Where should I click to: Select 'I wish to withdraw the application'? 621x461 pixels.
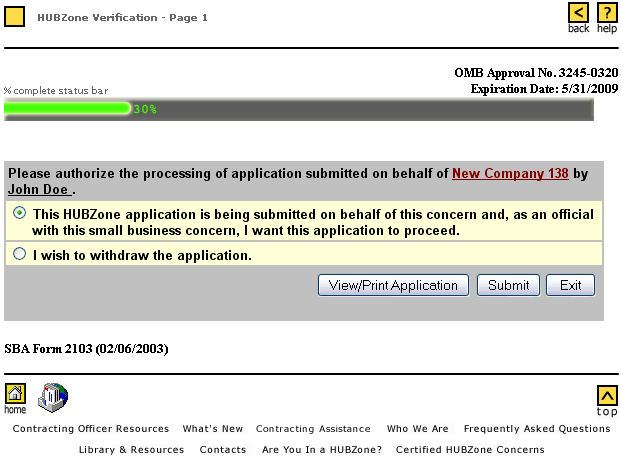[19, 254]
